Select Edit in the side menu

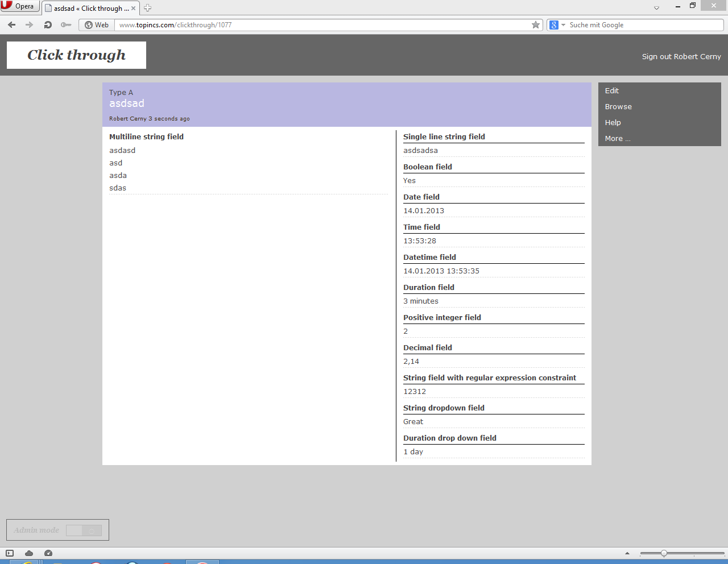(612, 91)
